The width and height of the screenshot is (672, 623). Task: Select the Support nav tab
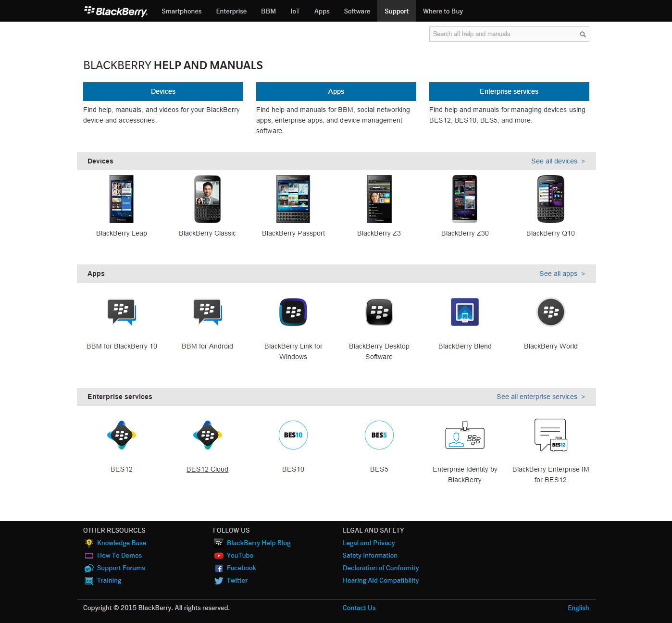pyautogui.click(x=397, y=11)
